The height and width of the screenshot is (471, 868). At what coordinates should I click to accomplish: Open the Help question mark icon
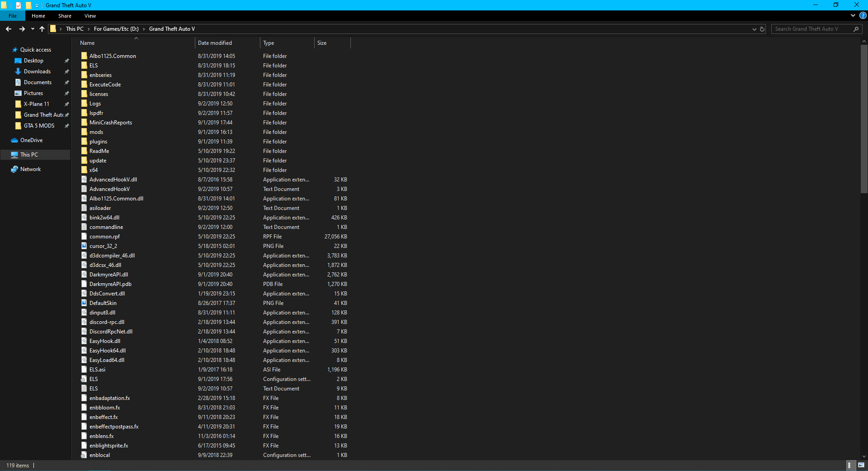tap(863, 15)
